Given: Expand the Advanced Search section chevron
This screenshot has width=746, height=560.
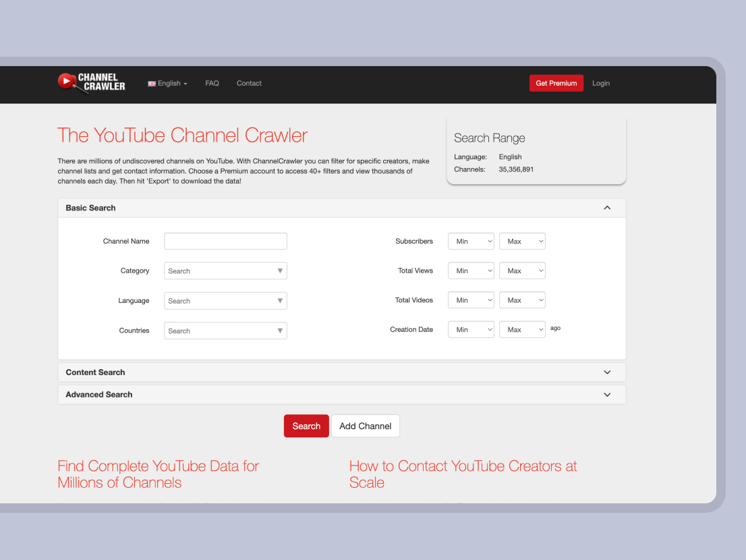Looking at the screenshot, I should tap(607, 395).
